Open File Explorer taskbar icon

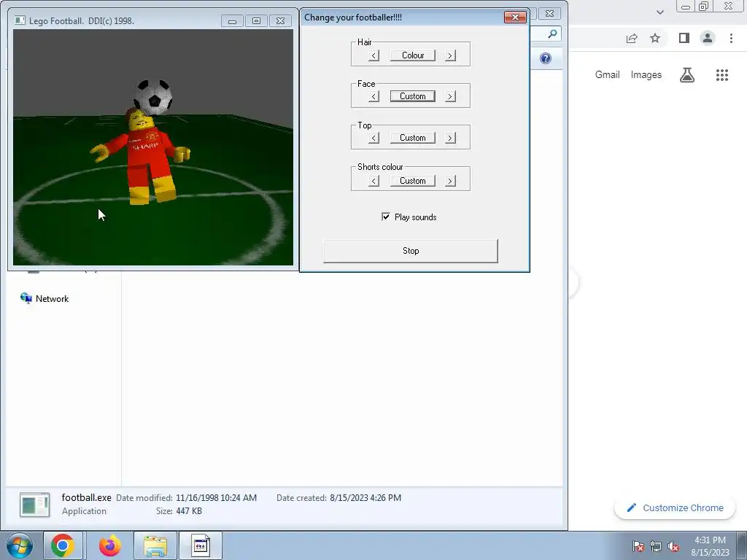coord(155,545)
